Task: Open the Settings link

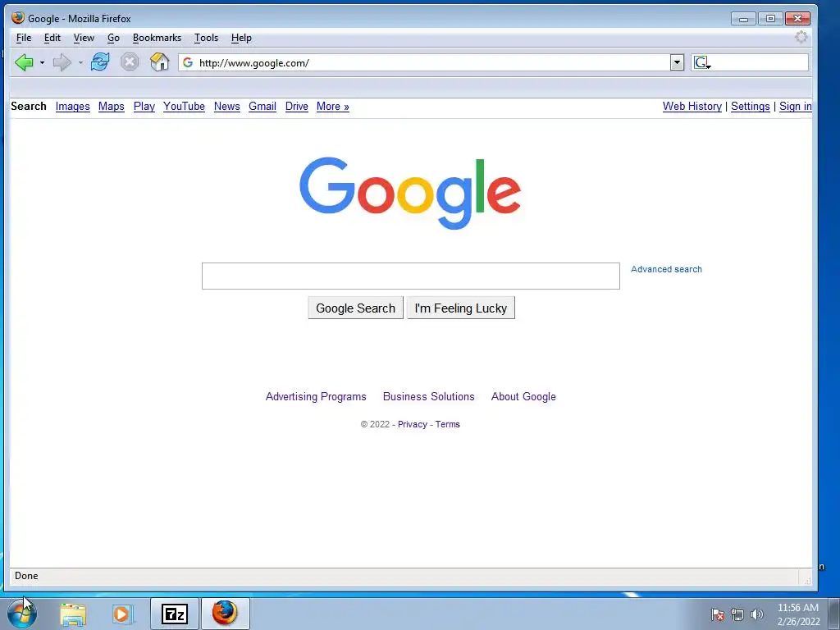Action: 751,106
